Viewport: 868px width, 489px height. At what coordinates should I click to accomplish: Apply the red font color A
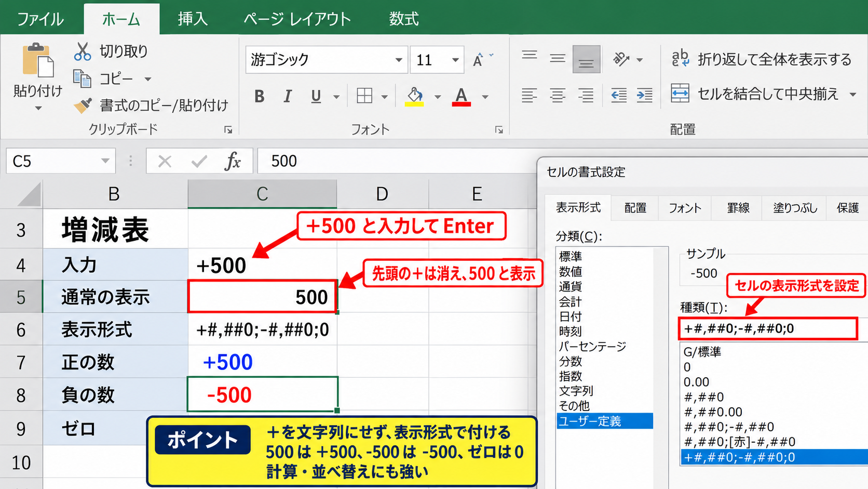(461, 96)
